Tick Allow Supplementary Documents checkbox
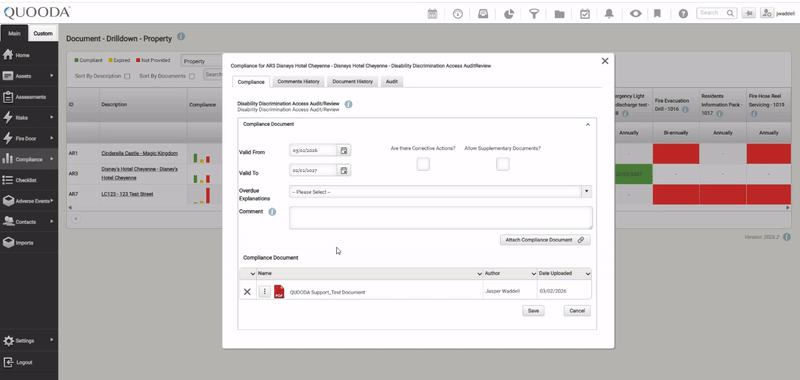800x380 pixels. click(x=503, y=164)
